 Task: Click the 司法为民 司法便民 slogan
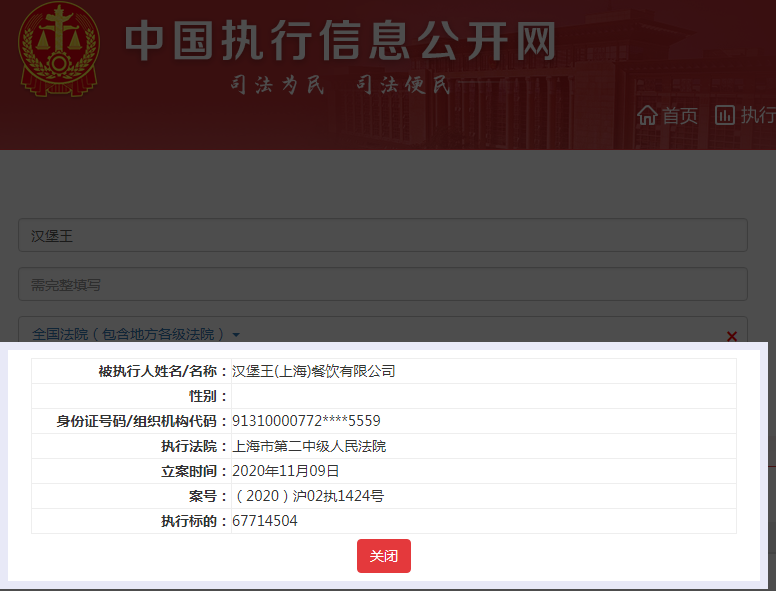tap(340, 85)
